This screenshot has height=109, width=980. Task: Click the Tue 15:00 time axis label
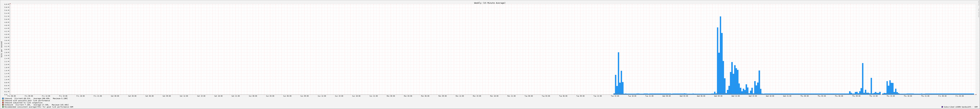coord(615,96)
